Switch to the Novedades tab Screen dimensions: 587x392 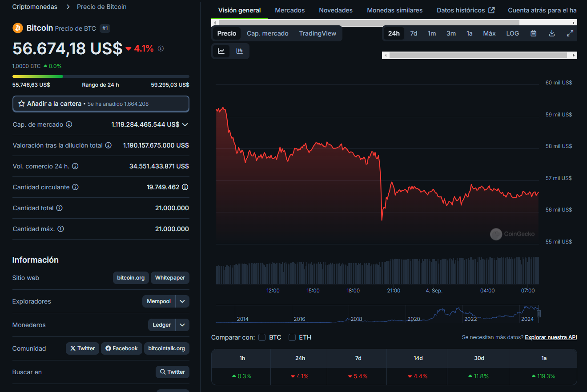(x=336, y=10)
